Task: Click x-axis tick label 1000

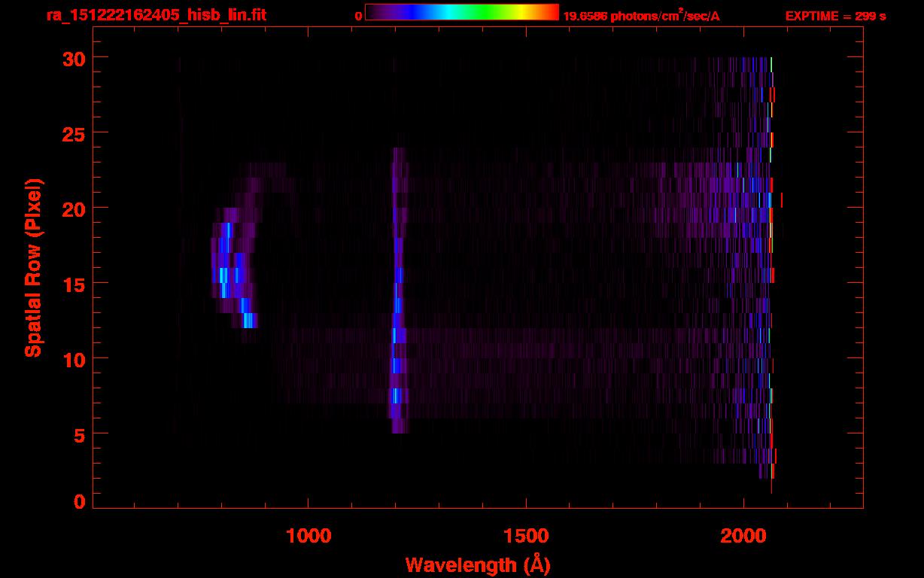Action: coord(308,536)
